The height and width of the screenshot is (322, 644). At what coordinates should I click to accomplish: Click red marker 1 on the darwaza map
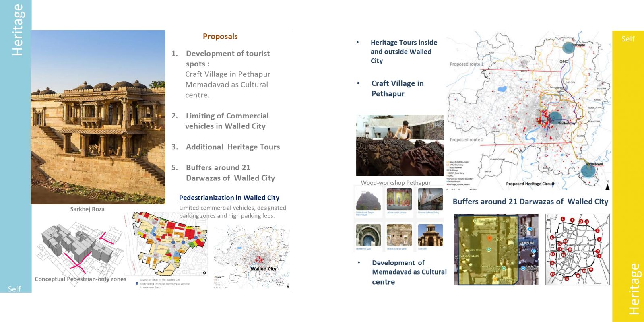(563, 219)
